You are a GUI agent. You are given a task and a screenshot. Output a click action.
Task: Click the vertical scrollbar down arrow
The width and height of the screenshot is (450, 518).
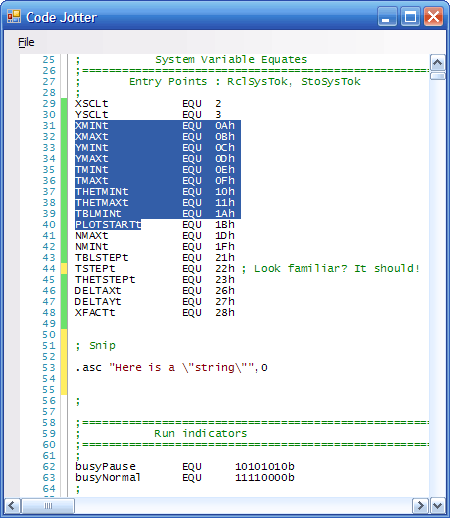[437, 506]
